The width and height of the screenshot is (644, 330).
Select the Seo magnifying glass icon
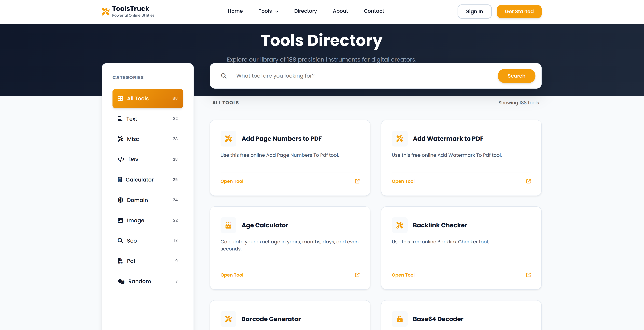pos(120,241)
